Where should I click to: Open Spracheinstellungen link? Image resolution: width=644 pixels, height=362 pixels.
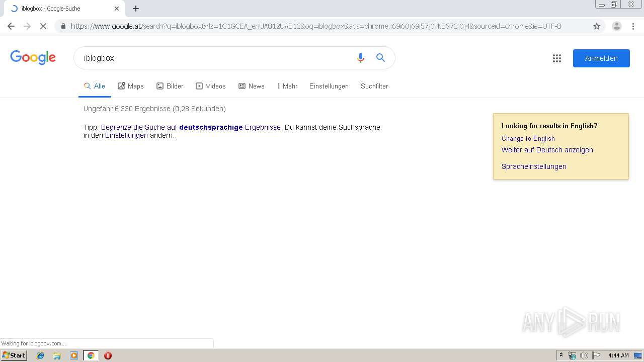point(534,166)
